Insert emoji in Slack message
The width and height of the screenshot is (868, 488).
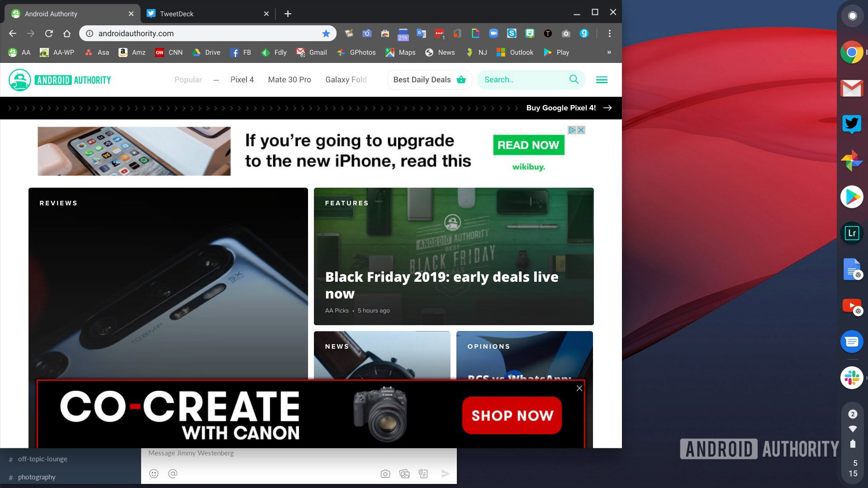[x=154, y=474]
